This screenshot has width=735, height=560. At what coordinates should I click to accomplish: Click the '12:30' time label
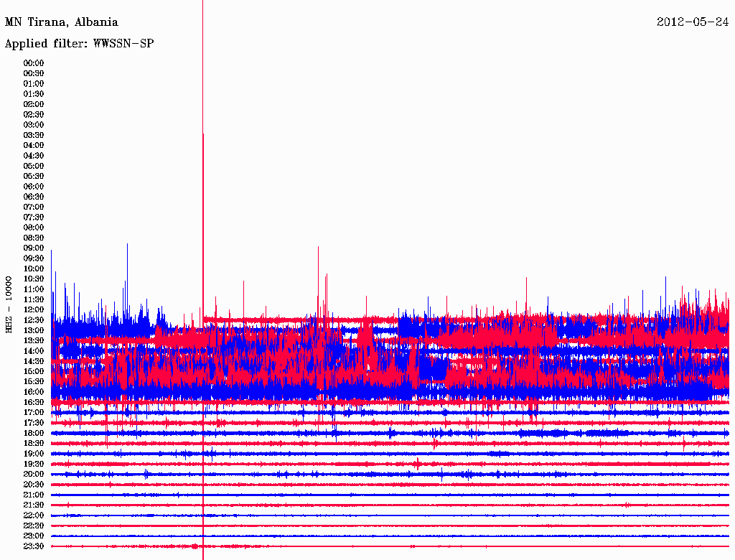pos(34,320)
